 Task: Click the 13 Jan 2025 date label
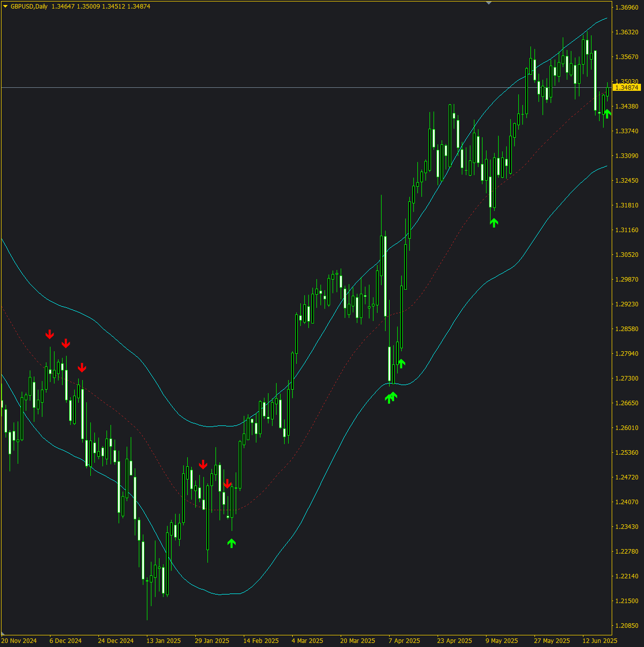point(164,641)
